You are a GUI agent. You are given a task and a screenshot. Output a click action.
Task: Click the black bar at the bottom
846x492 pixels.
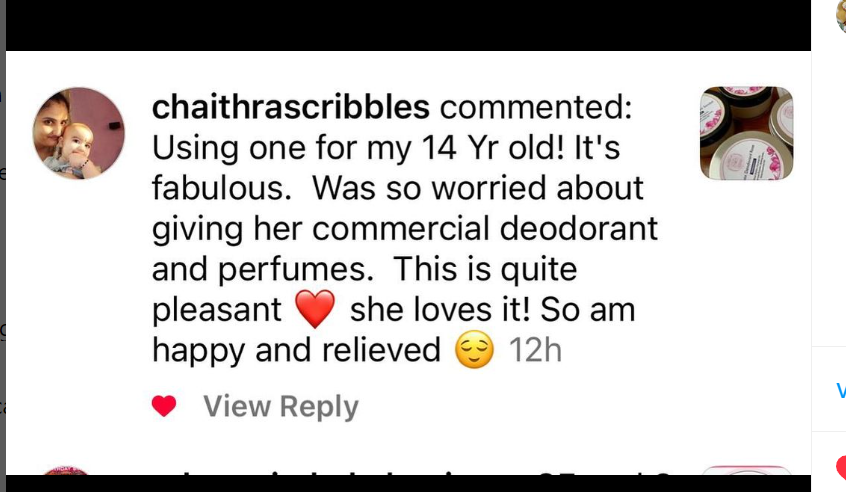tap(408, 483)
